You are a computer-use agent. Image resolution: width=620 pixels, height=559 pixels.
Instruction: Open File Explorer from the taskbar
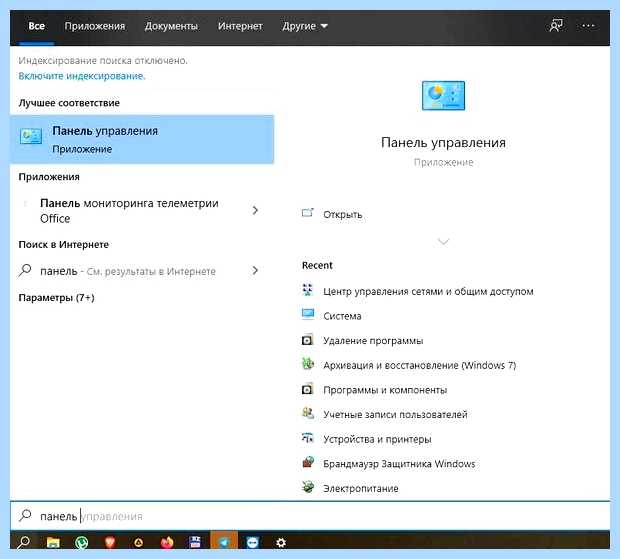[x=53, y=542]
